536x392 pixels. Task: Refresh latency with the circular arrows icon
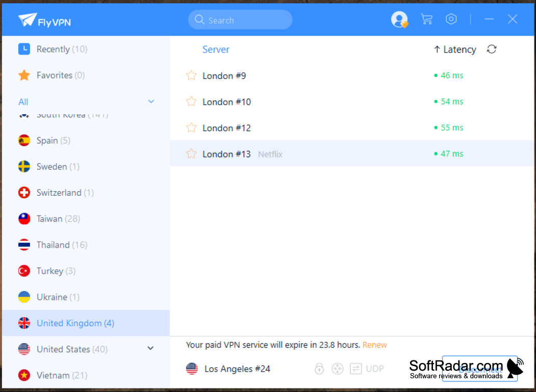[492, 49]
